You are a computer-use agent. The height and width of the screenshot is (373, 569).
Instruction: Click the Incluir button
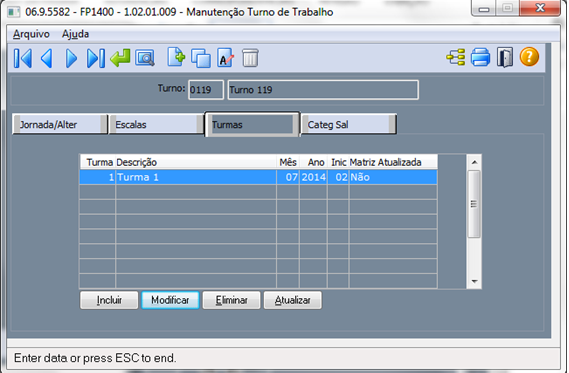click(109, 300)
